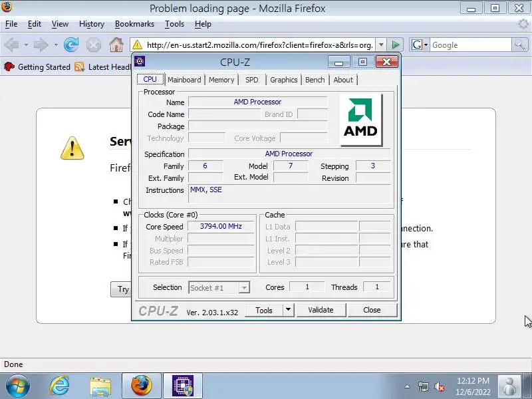Viewport: 532px width, 399px height.
Task: Open the Getting Started bookmark
Action: 37,67
